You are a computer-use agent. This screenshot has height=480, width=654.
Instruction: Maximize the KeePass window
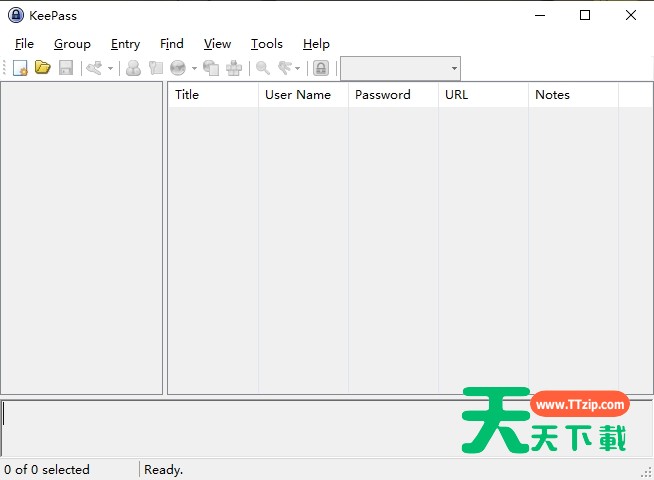(585, 15)
